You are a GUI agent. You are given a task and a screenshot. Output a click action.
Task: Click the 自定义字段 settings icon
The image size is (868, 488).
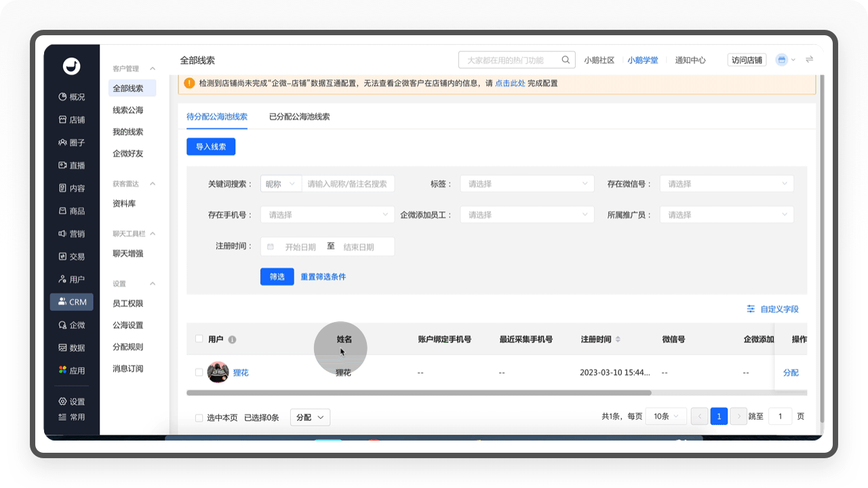tap(751, 309)
